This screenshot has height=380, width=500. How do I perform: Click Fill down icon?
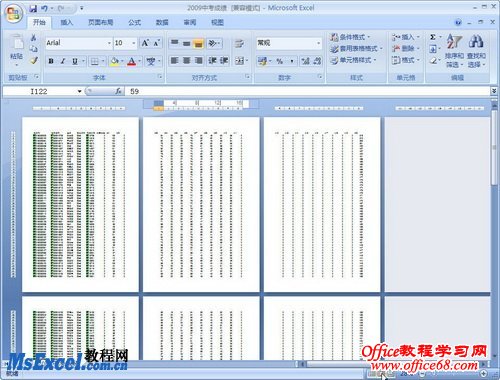click(433, 49)
